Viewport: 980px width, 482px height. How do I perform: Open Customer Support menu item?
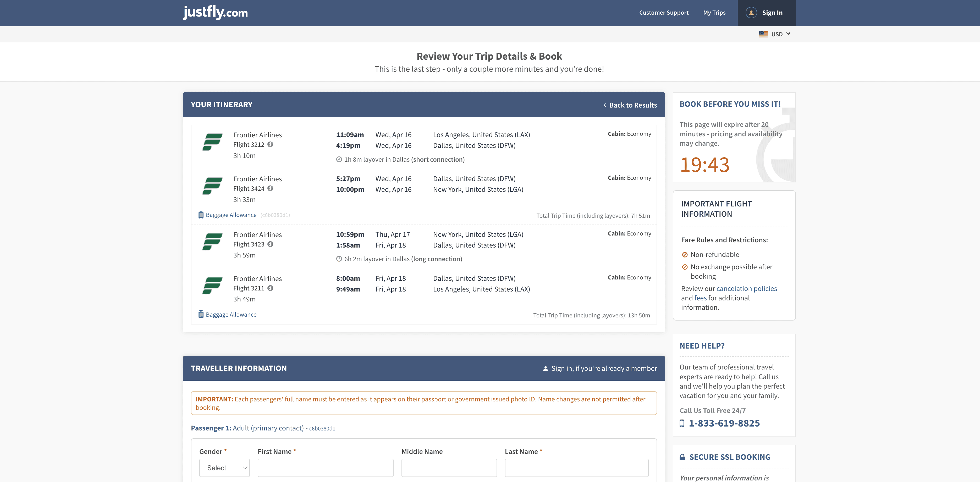663,13
